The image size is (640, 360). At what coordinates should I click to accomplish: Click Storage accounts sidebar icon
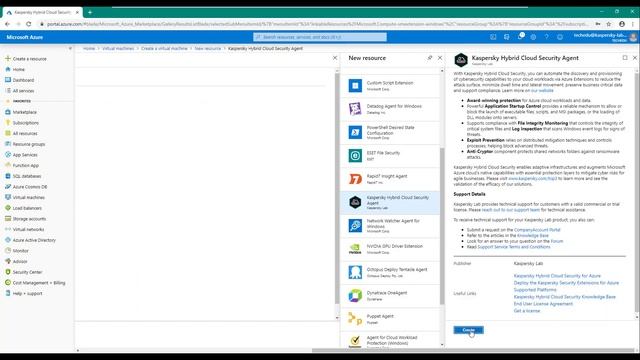tap(8, 218)
